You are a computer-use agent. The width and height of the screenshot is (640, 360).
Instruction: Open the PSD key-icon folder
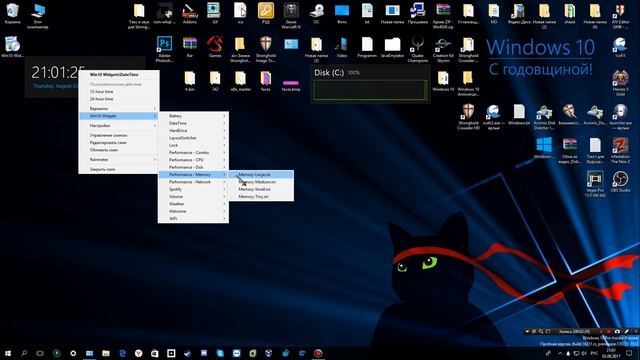pyautogui.click(x=266, y=13)
